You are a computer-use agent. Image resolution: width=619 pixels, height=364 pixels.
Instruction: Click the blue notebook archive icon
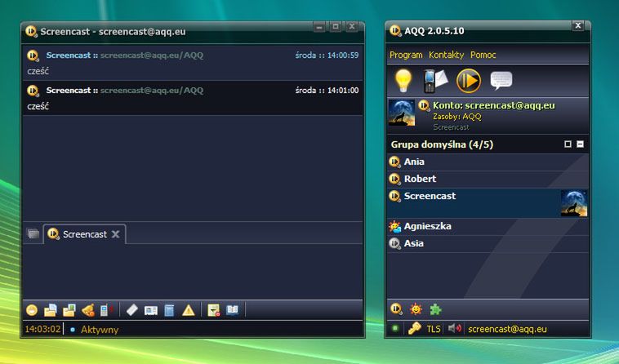click(x=169, y=310)
